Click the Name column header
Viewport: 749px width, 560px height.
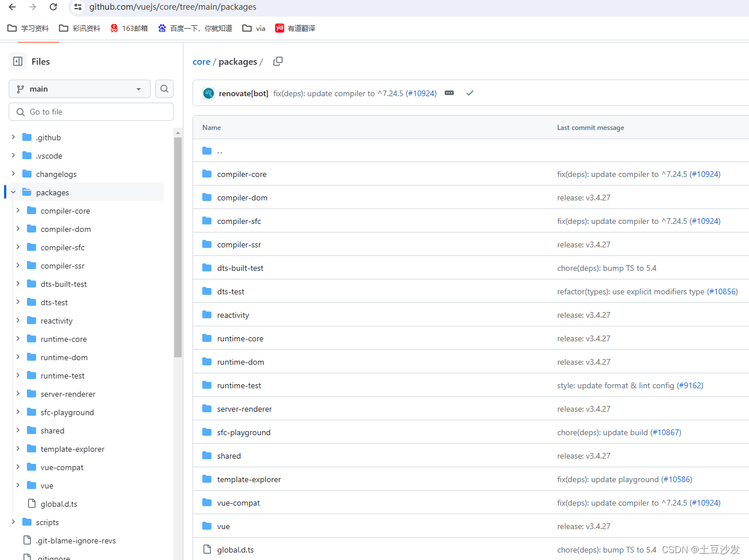pos(211,128)
